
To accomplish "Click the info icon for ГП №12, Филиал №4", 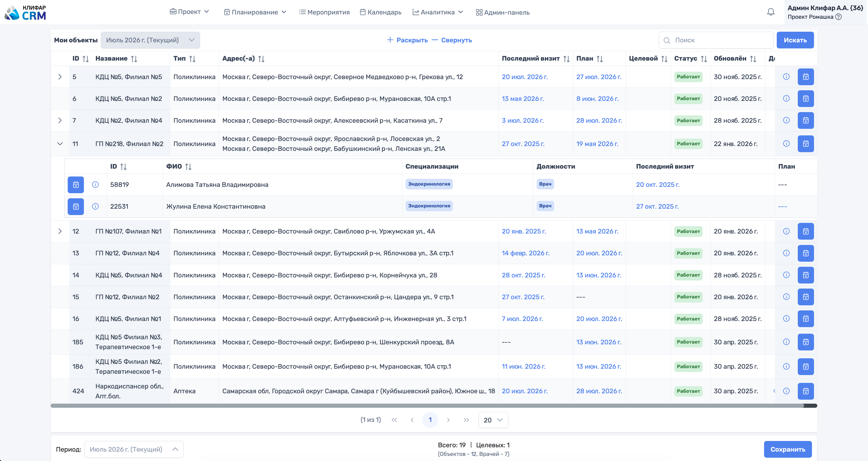I will [786, 253].
